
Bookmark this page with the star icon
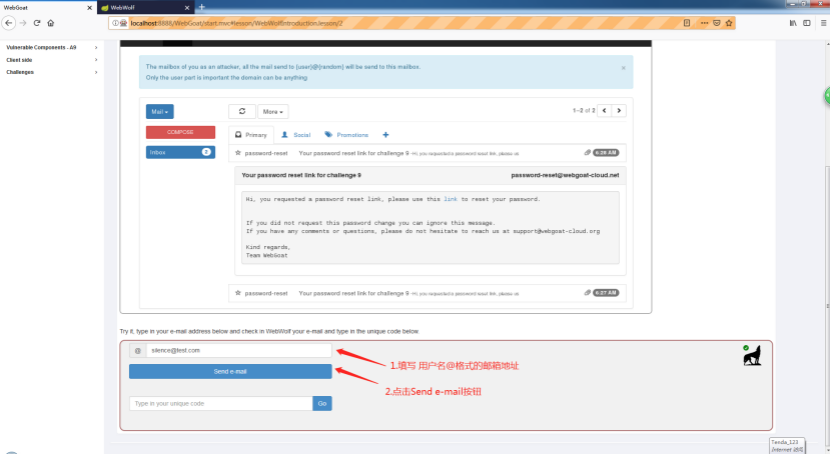tap(729, 23)
